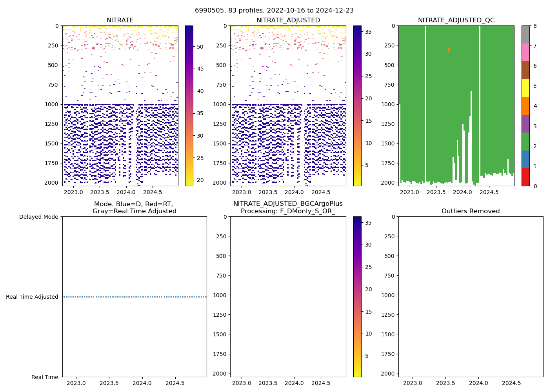The image size is (549, 392).
Task: Click the NITRATE_ADJUSTED_QC plot title
Action: (x=456, y=20)
